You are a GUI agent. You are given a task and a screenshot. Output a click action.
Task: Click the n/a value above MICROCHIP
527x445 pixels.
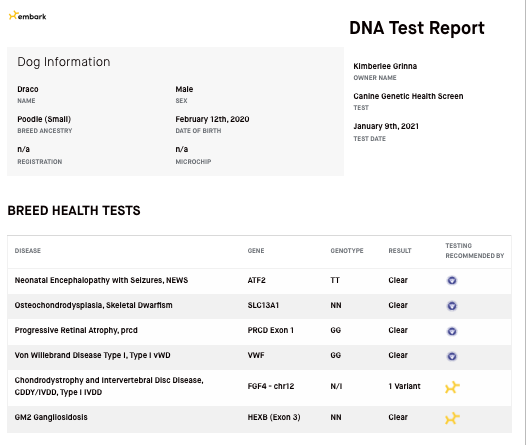click(x=182, y=149)
